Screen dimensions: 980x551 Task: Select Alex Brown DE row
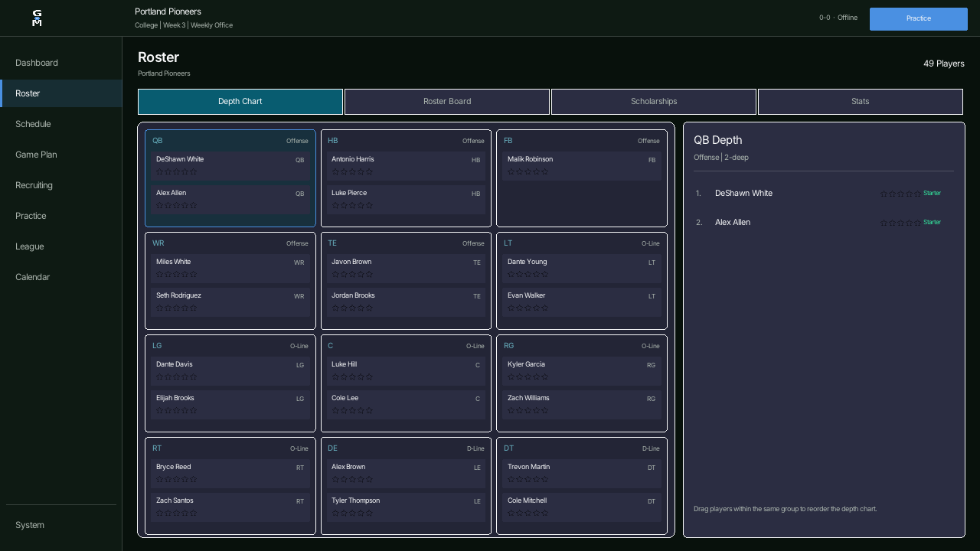click(406, 474)
